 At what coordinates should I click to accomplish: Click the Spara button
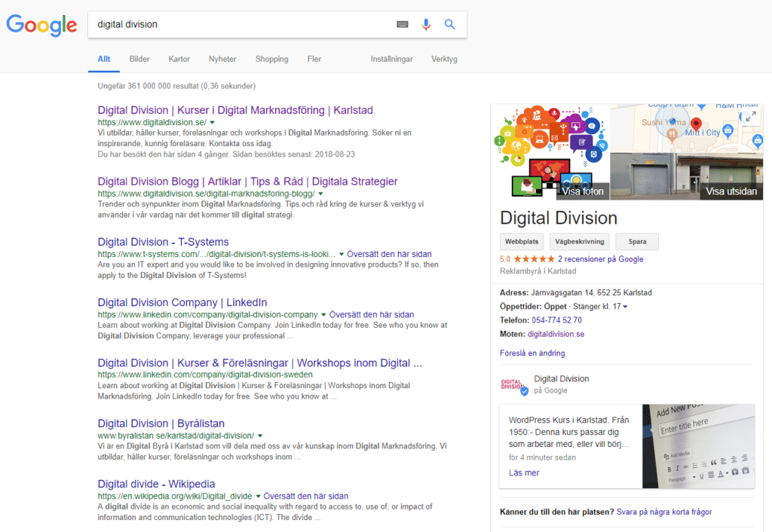point(637,242)
